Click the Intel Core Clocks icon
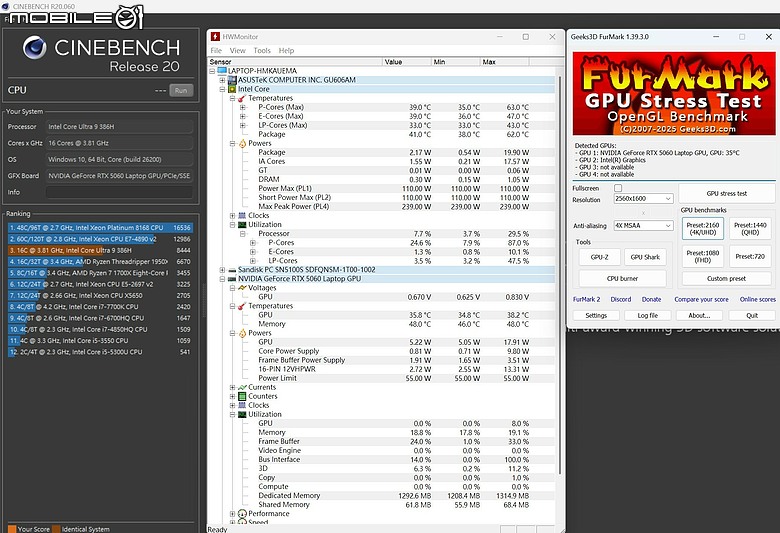 click(x=242, y=215)
